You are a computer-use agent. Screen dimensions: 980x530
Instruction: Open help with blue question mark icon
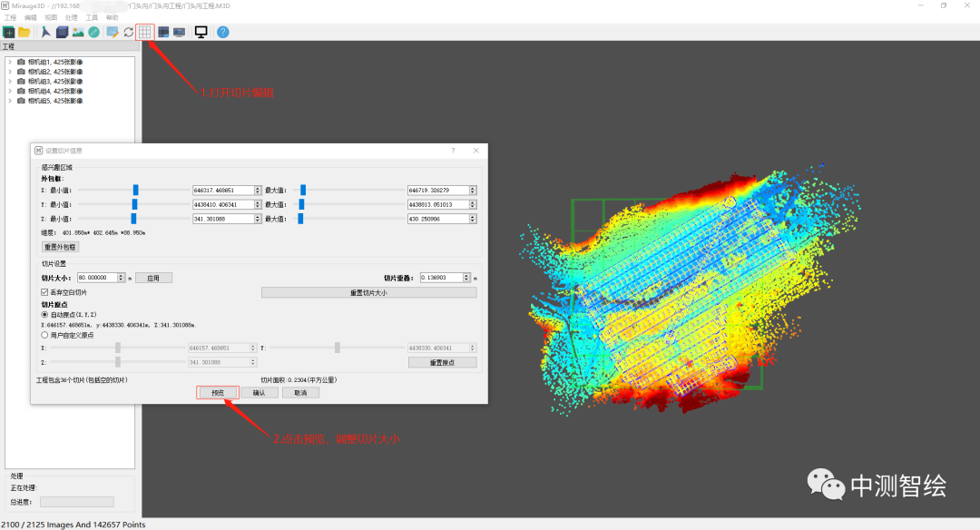[x=222, y=32]
